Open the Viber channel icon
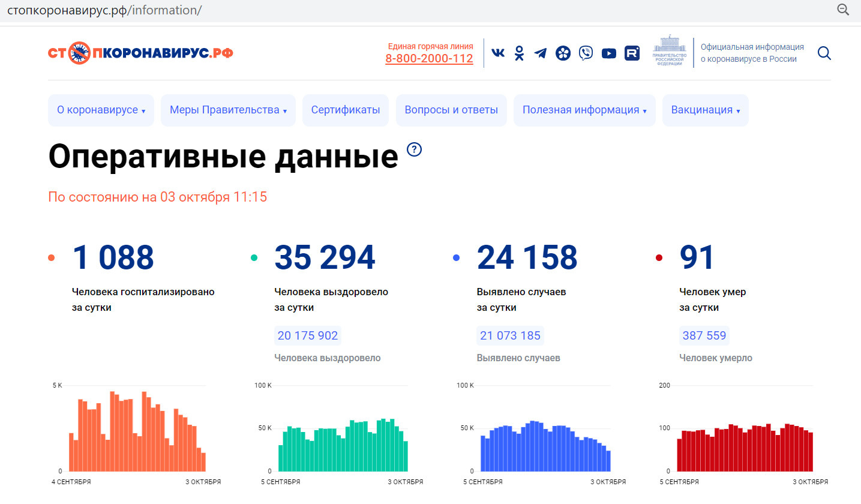861x504 pixels. point(586,53)
